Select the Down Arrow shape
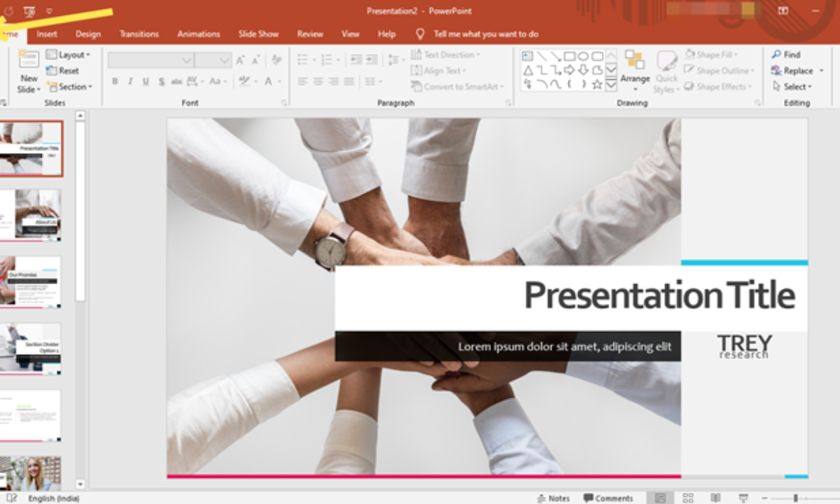Viewport: 840px width, 504px height. point(583,70)
